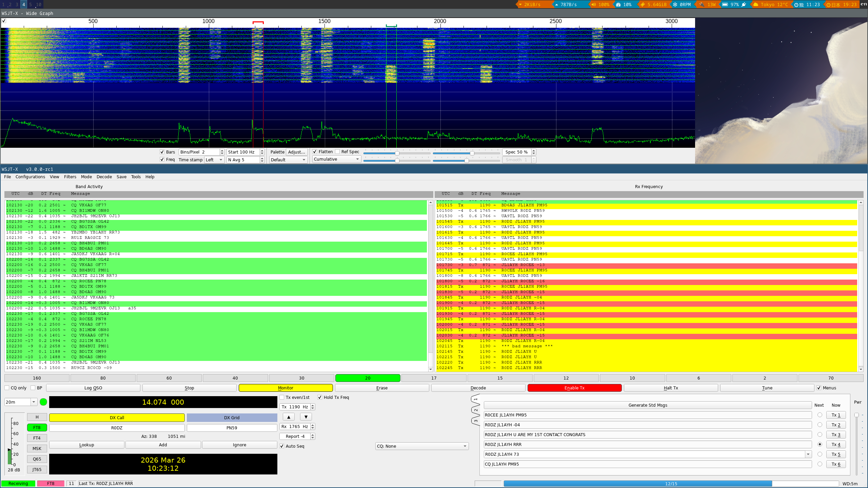The image size is (868, 488).
Task: Click the Tx 3 Now button
Action: (x=836, y=434)
